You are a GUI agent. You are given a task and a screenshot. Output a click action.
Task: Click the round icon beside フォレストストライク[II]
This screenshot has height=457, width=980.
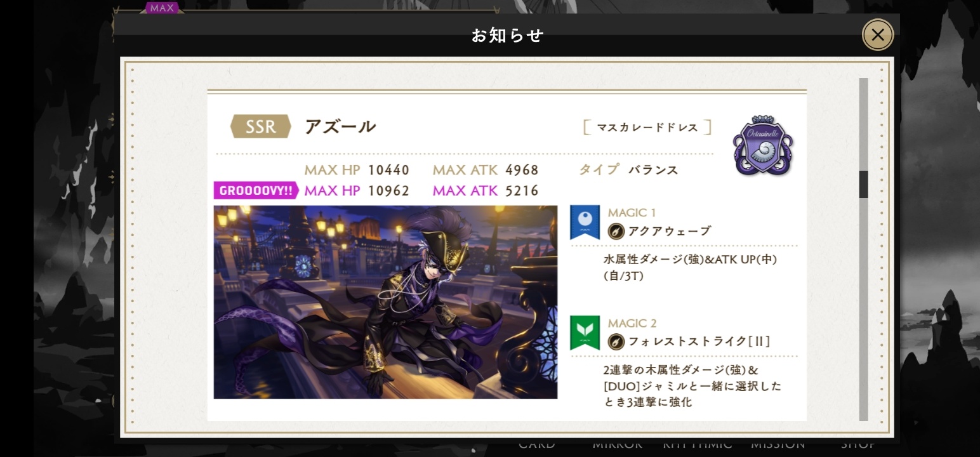point(616,341)
